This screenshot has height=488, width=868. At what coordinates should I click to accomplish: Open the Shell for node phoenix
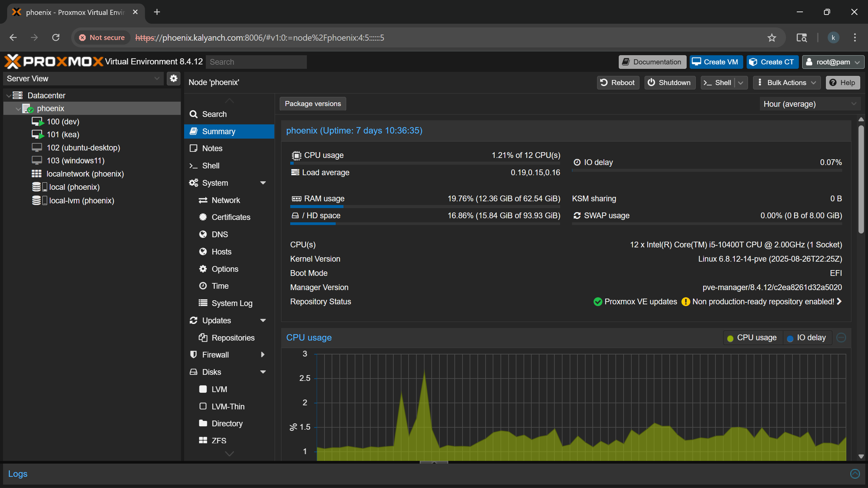tap(211, 165)
